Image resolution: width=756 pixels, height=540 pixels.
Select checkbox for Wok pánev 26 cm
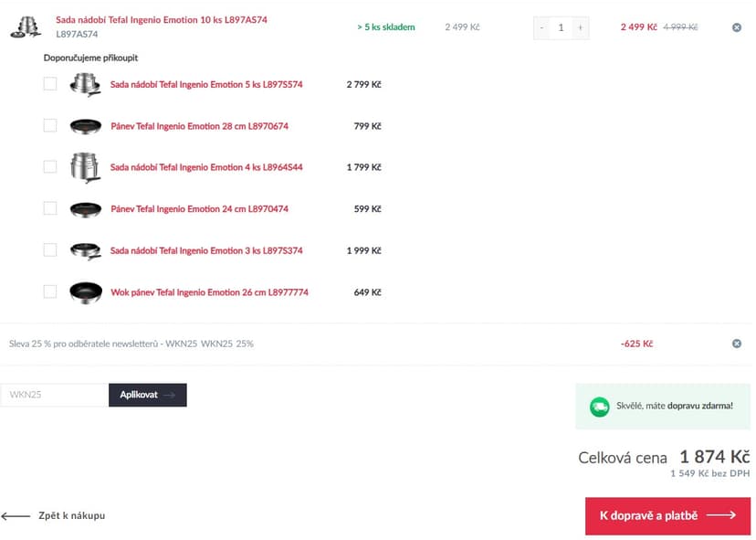click(50, 291)
